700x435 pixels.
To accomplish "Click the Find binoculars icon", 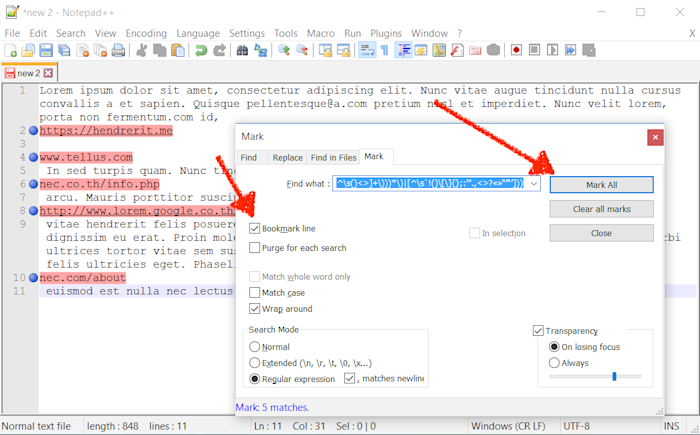I will click(x=242, y=50).
